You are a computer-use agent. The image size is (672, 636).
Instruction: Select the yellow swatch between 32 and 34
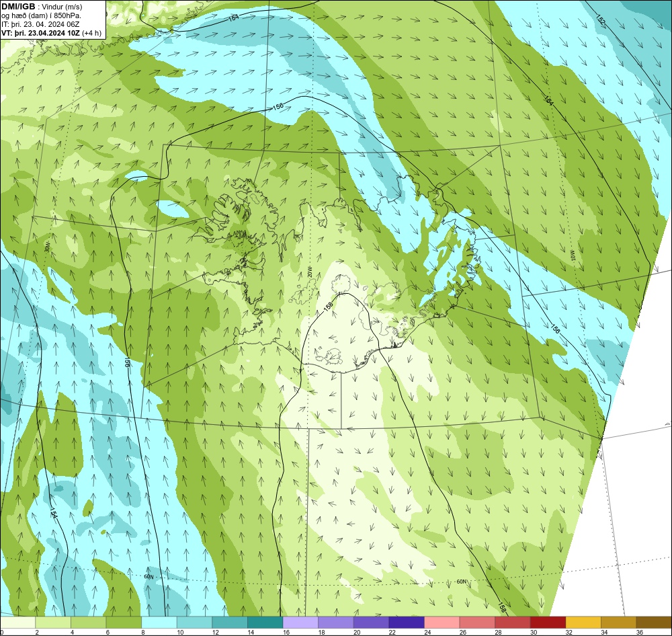(583, 623)
